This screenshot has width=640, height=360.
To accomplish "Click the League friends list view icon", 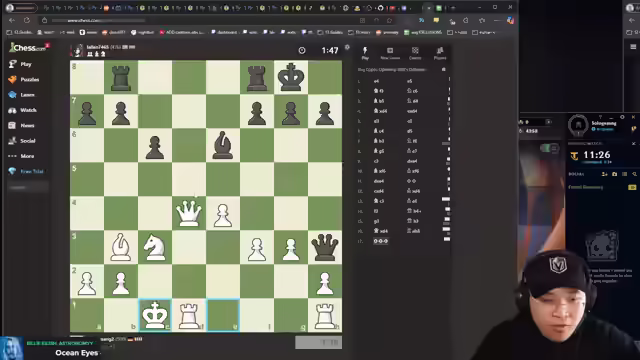I will coord(624,174).
